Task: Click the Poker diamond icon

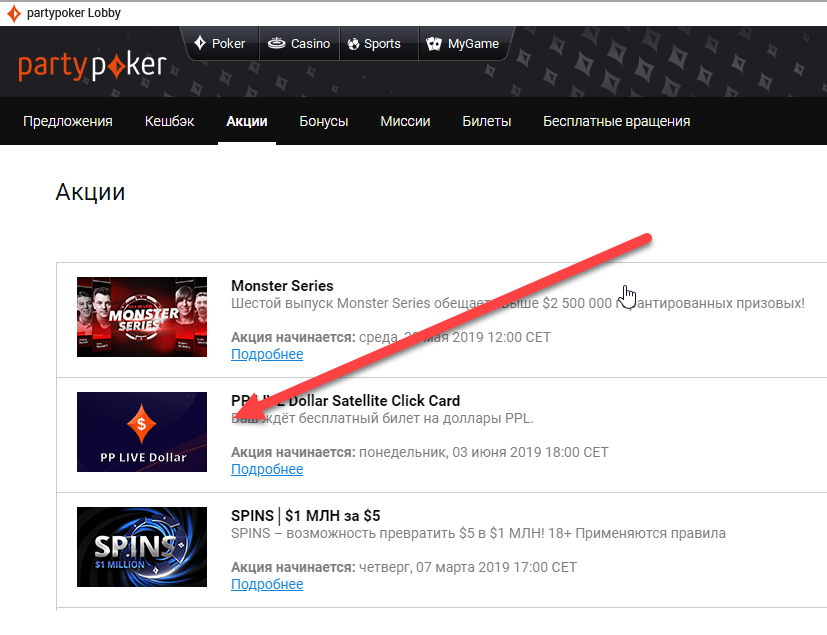Action: 199,43
